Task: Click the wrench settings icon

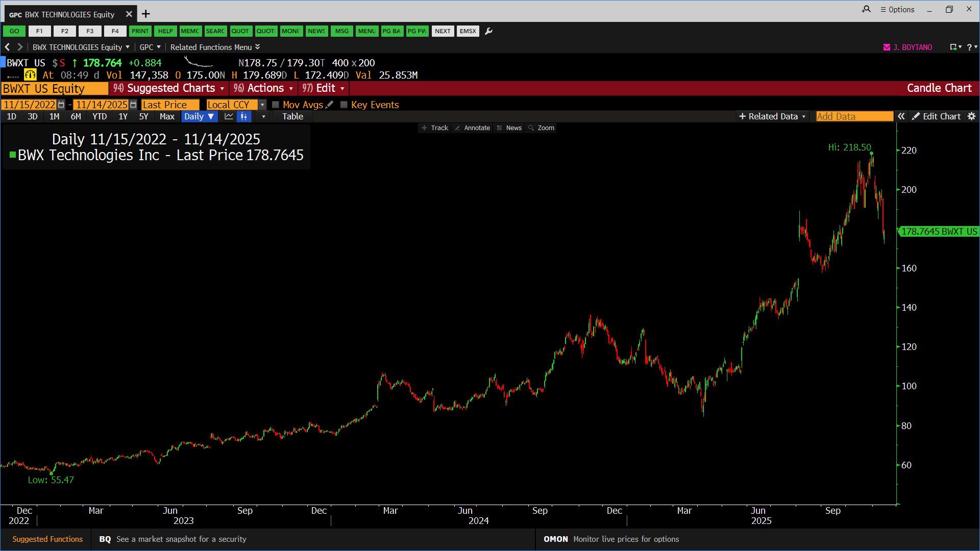Action: (488, 31)
